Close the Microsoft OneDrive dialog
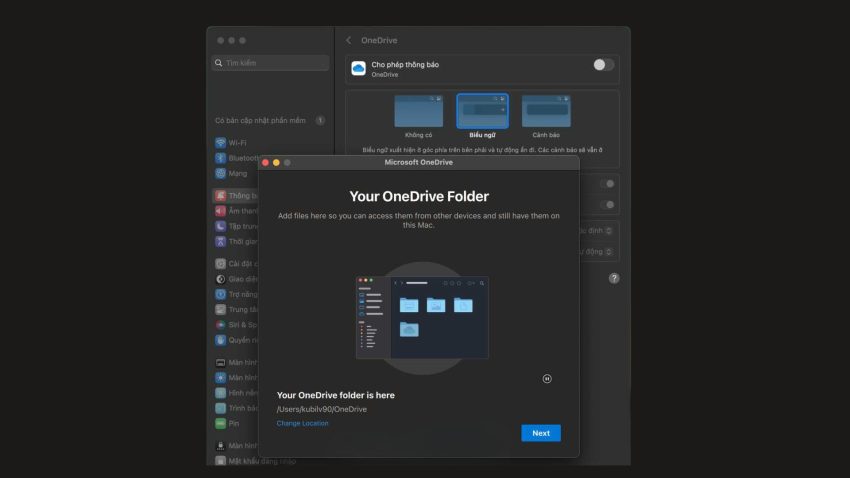Screen dimensions: 850x478 pyautogui.click(x=265, y=163)
